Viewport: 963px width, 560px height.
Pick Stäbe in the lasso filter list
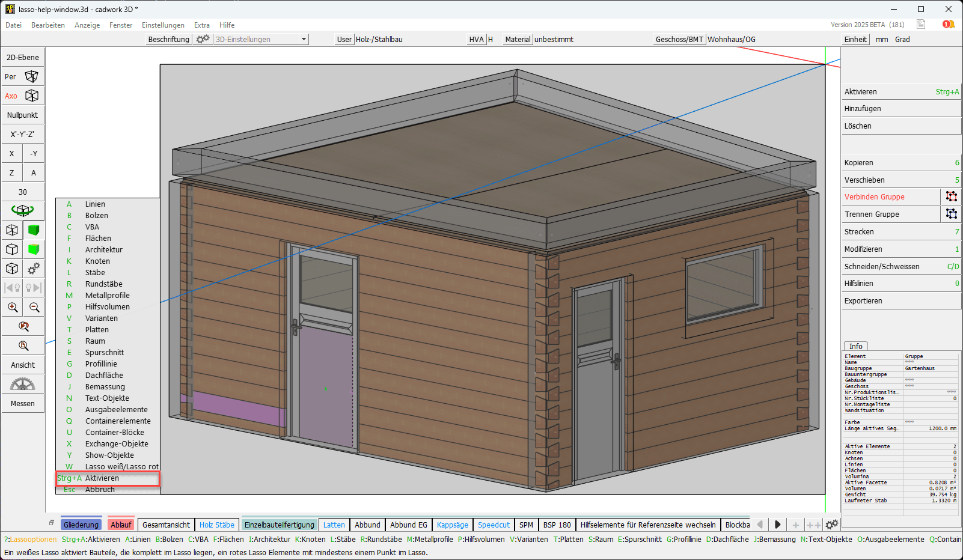click(108, 273)
